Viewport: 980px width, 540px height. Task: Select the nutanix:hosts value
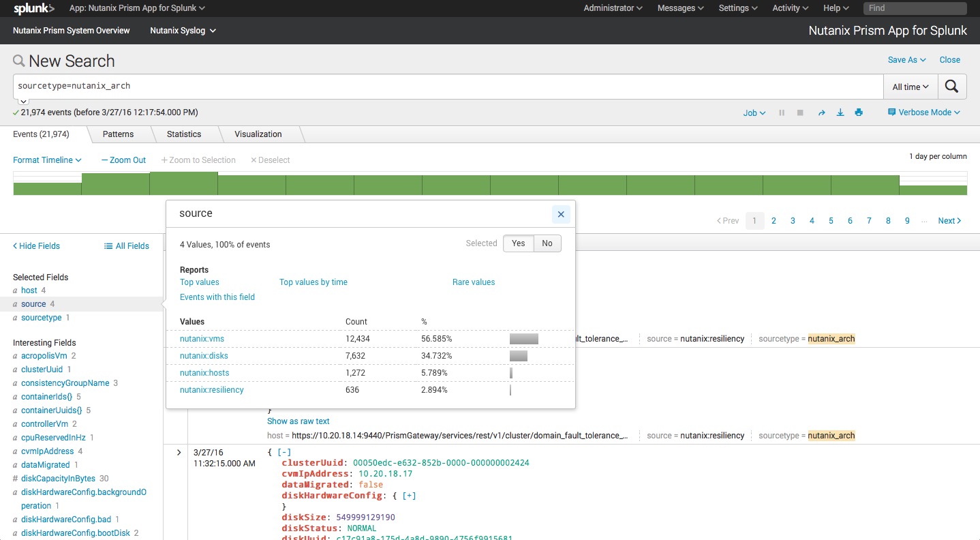coord(204,373)
